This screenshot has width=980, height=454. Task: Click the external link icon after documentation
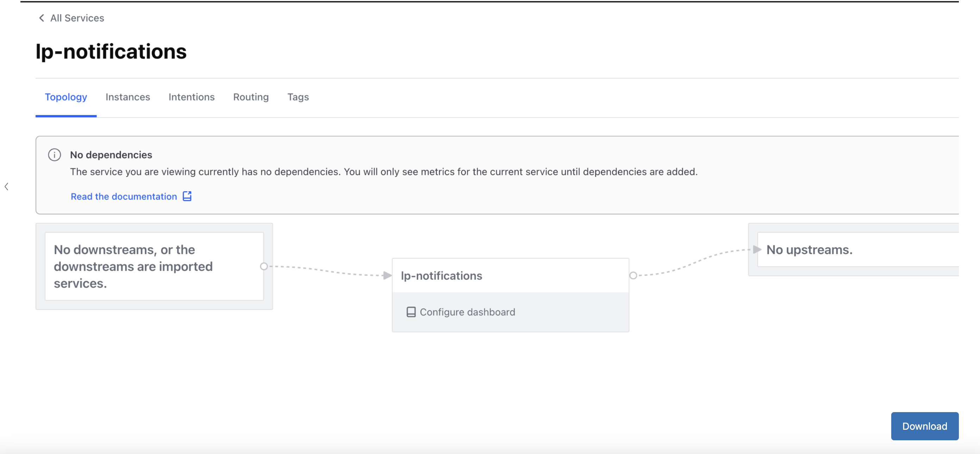(187, 196)
